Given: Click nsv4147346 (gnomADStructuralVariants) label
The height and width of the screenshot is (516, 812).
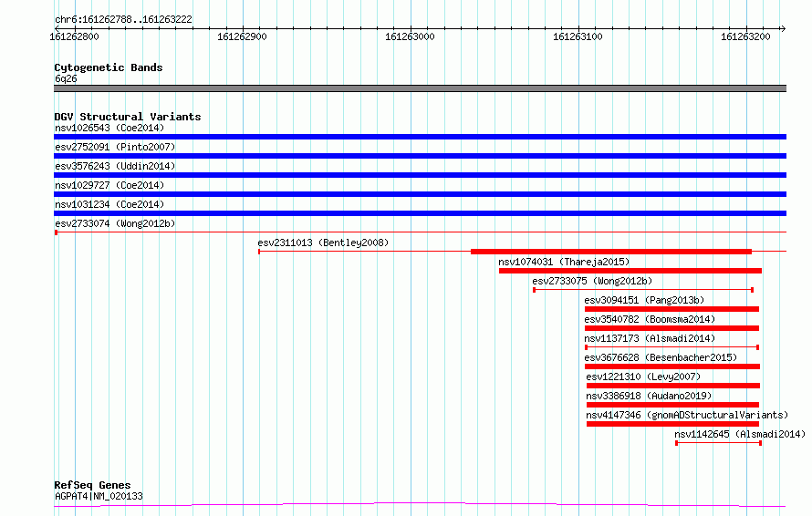Looking at the screenshot, I should tap(687, 415).
